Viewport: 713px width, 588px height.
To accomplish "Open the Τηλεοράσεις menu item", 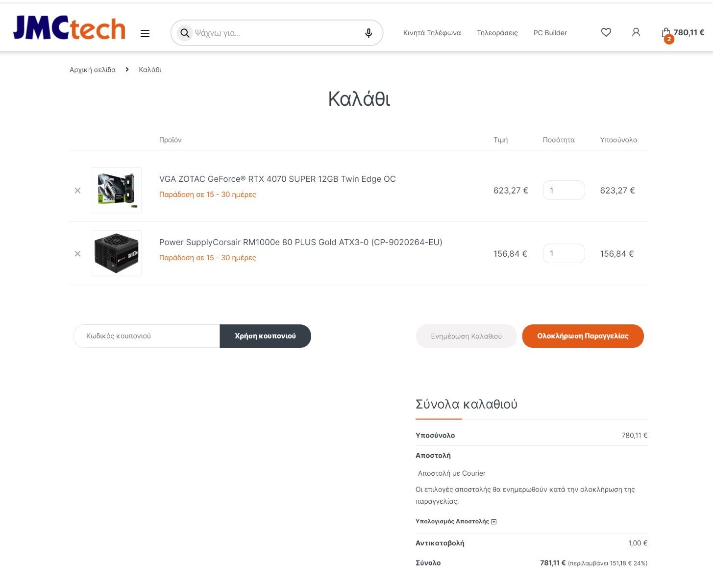I will (497, 33).
